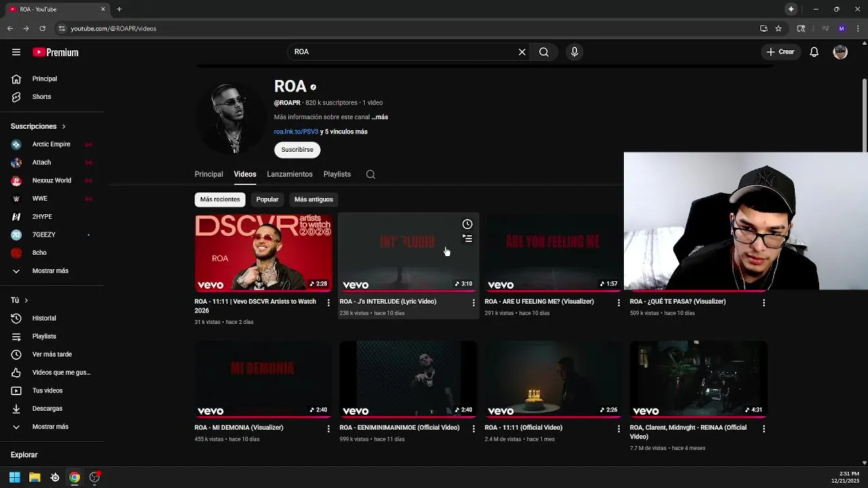Click Suscribirse button on ROA channel

[297, 150]
